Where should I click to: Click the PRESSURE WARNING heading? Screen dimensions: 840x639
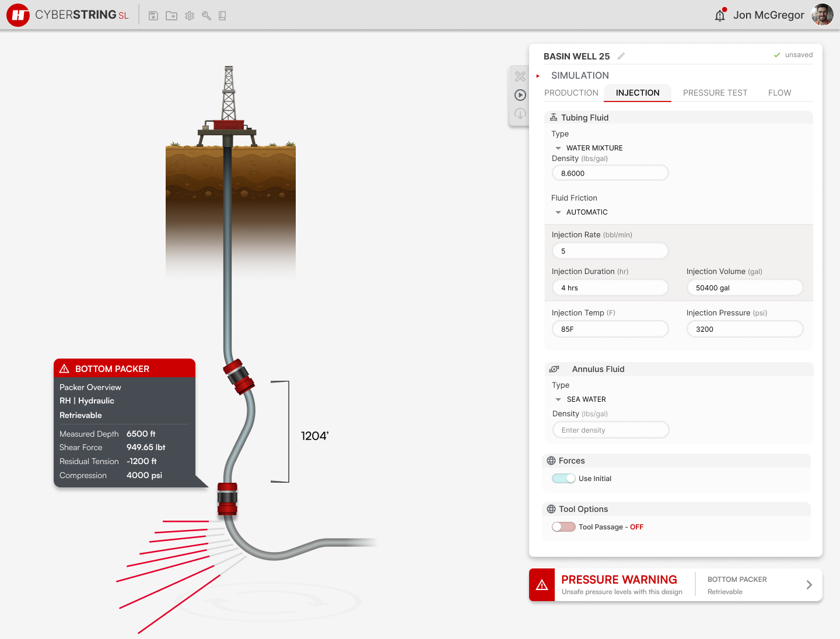point(619,580)
